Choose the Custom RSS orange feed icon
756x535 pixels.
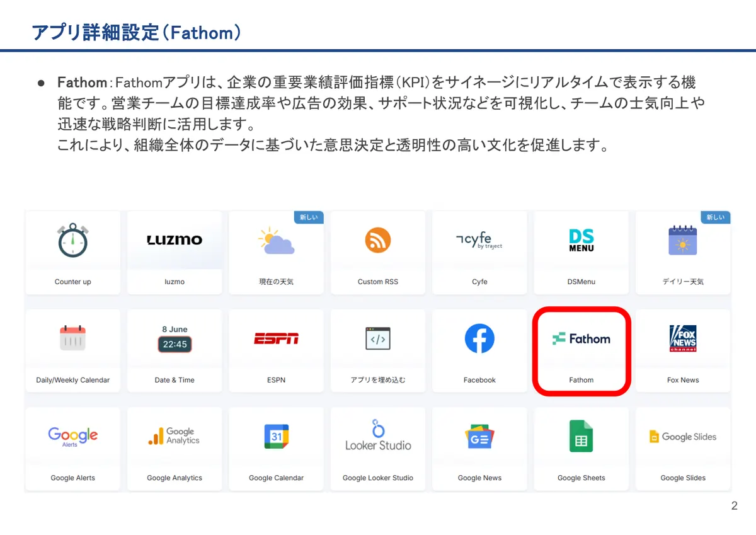pos(378,240)
